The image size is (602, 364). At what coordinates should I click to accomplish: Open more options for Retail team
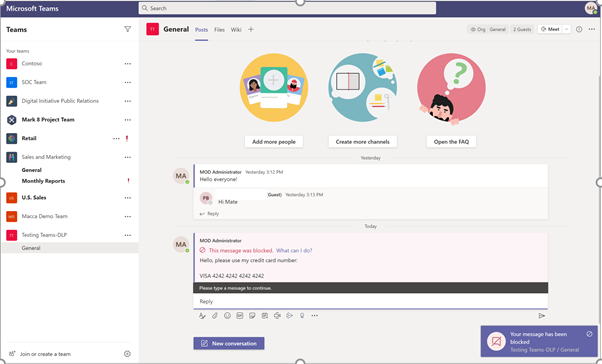click(x=116, y=139)
